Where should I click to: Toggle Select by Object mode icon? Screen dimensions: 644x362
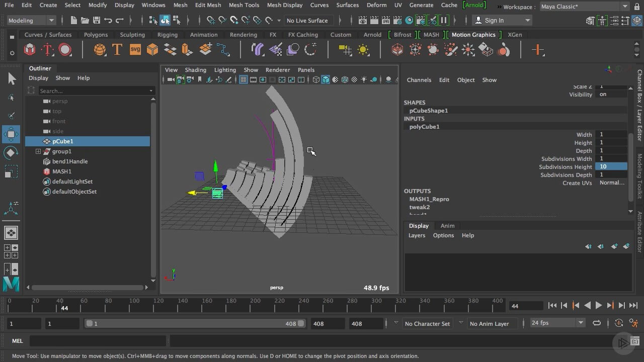pyautogui.click(x=165, y=21)
